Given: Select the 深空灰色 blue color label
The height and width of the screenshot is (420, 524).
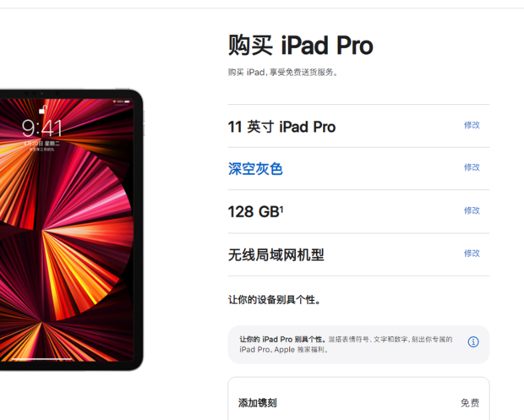Looking at the screenshot, I should tap(255, 169).
